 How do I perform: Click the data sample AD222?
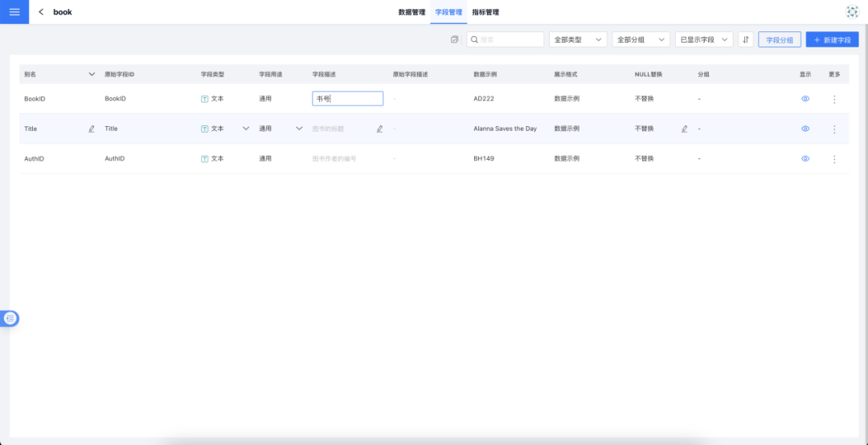click(484, 99)
